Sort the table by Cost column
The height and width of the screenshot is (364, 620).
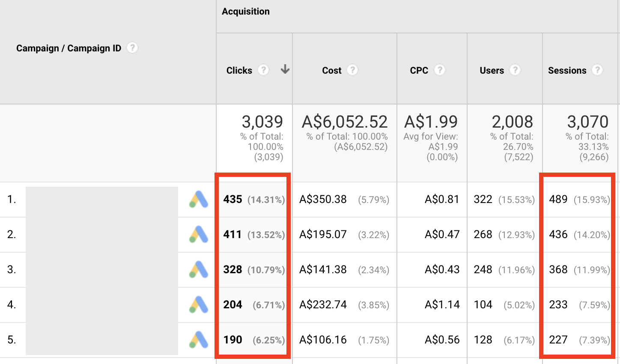pos(332,71)
